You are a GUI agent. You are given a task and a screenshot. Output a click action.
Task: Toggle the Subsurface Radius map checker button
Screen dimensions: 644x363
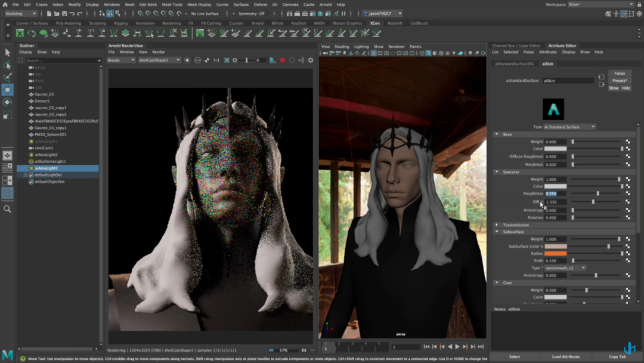[x=628, y=254]
